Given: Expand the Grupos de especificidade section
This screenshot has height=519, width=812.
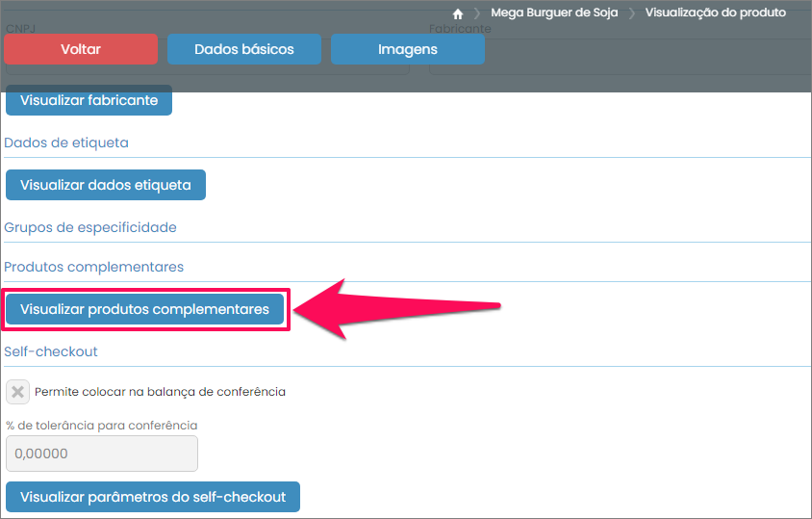Looking at the screenshot, I should [90, 227].
